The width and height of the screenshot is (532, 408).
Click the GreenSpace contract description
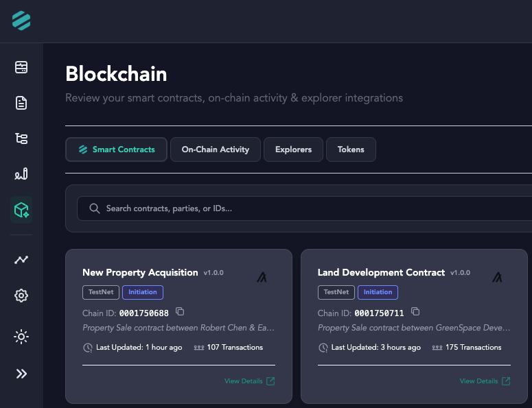click(414, 328)
